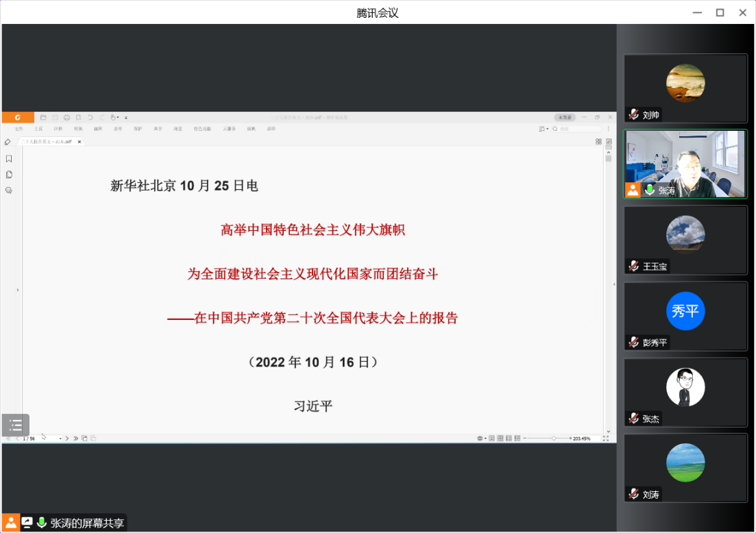
Task: Click the 未登录 login button
Action: click(x=564, y=117)
